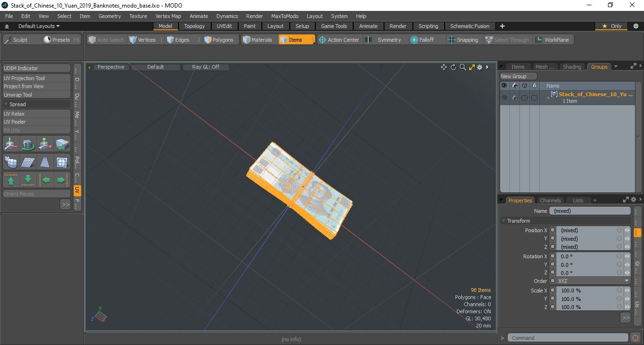
Task: Click the viewport zoom magnifier icon
Action: click(463, 67)
